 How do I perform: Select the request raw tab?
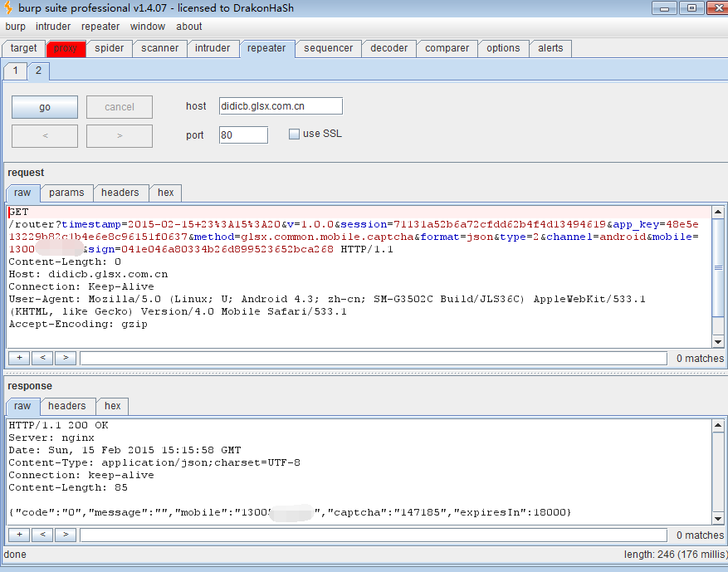22,193
